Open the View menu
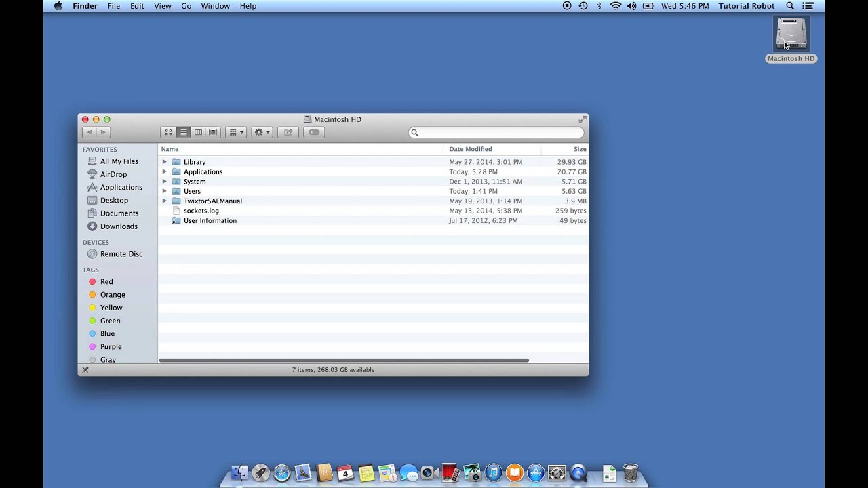The width and height of the screenshot is (868, 488). pyautogui.click(x=163, y=6)
